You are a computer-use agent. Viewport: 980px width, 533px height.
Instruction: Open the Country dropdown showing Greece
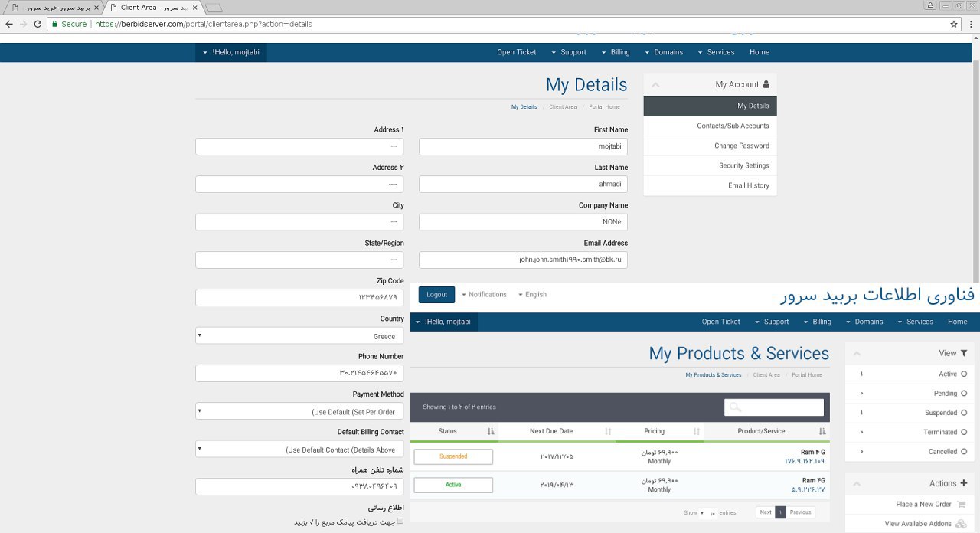coord(299,335)
